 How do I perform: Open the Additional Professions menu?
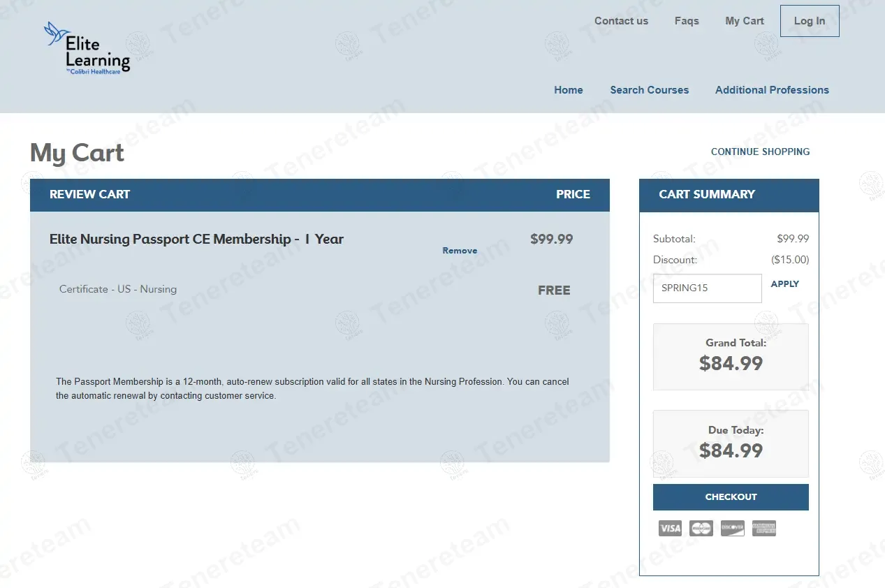pyautogui.click(x=772, y=90)
